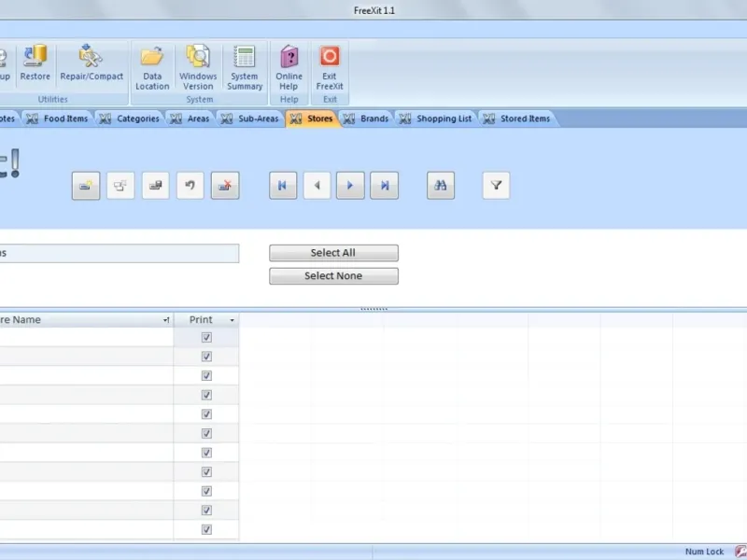This screenshot has width=747, height=560.
Task: Go to the previous record
Action: tap(317, 186)
